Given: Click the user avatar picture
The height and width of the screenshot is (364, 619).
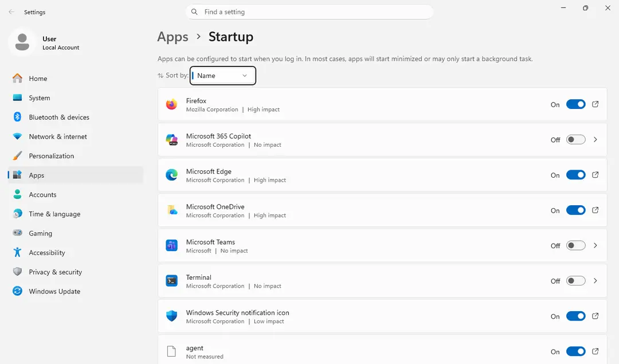Looking at the screenshot, I should [22, 42].
